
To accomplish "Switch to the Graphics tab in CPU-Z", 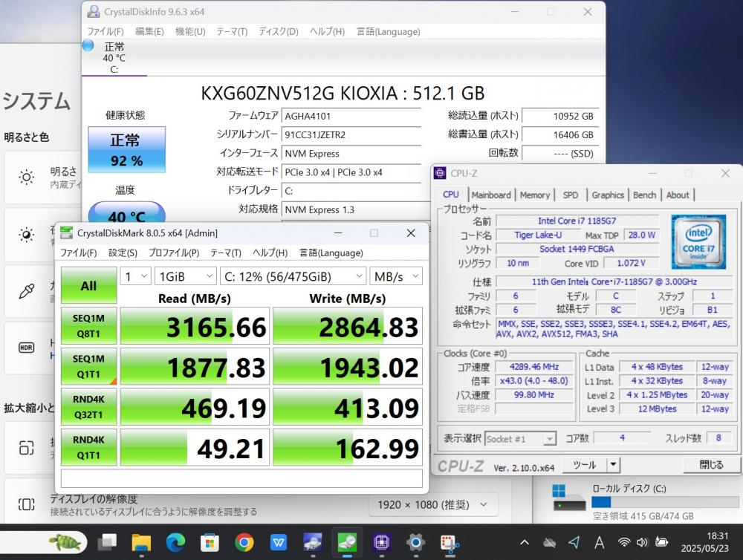I will coord(608,195).
